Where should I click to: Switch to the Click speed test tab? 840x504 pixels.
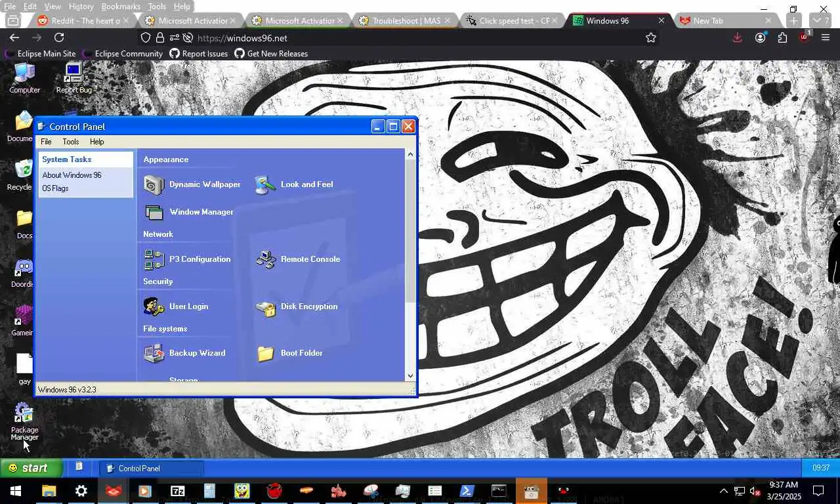[x=513, y=21]
